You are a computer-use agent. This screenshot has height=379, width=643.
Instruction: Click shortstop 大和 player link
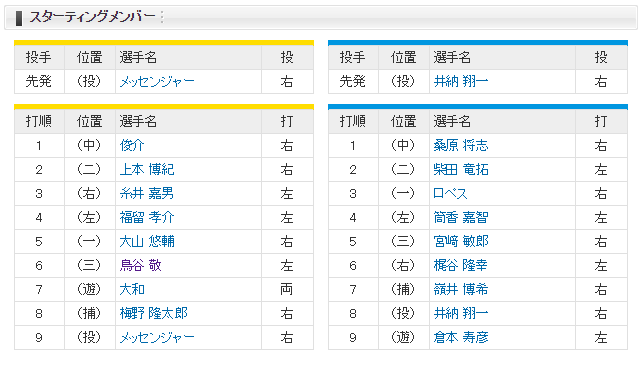click(x=132, y=289)
